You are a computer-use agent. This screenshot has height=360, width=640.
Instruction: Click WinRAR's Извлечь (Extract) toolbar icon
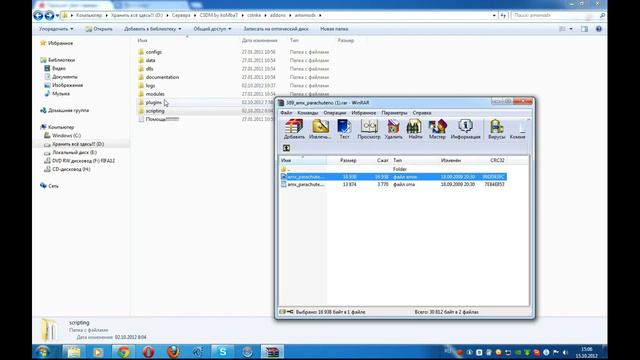point(320,129)
